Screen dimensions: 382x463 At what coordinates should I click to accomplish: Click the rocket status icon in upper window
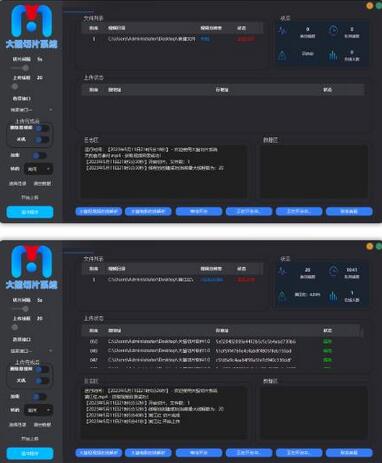282,56
